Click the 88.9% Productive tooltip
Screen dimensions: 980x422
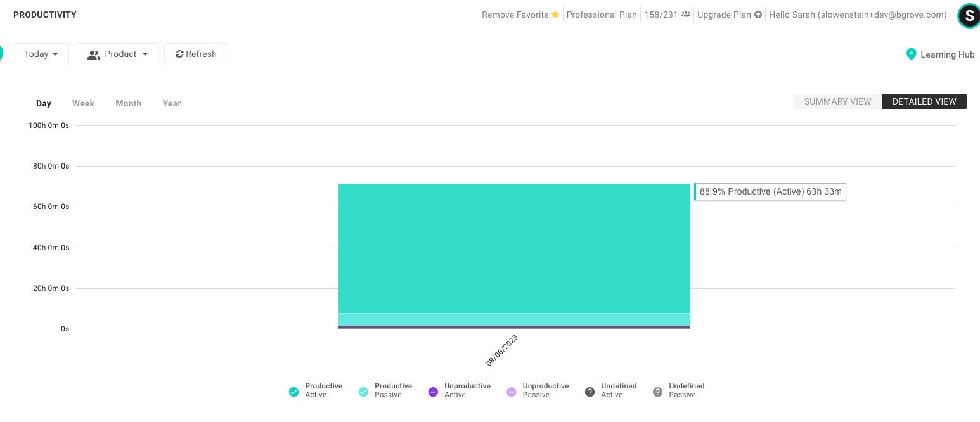tap(770, 191)
